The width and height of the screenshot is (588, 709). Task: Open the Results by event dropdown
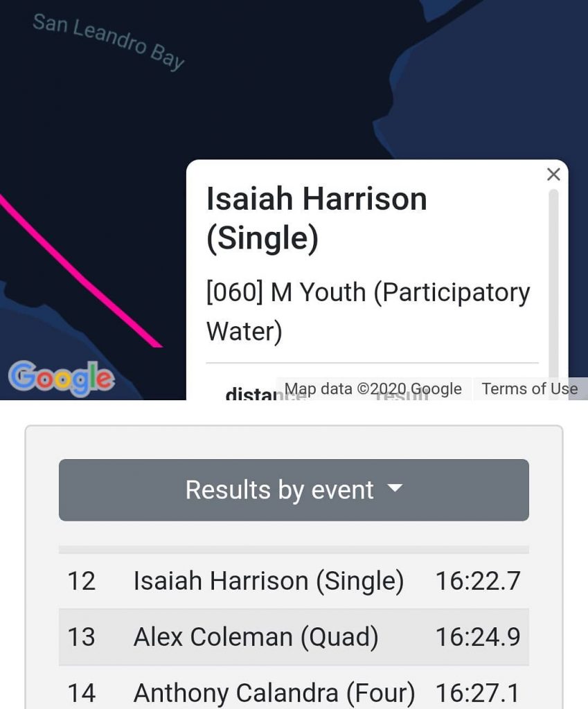294,490
